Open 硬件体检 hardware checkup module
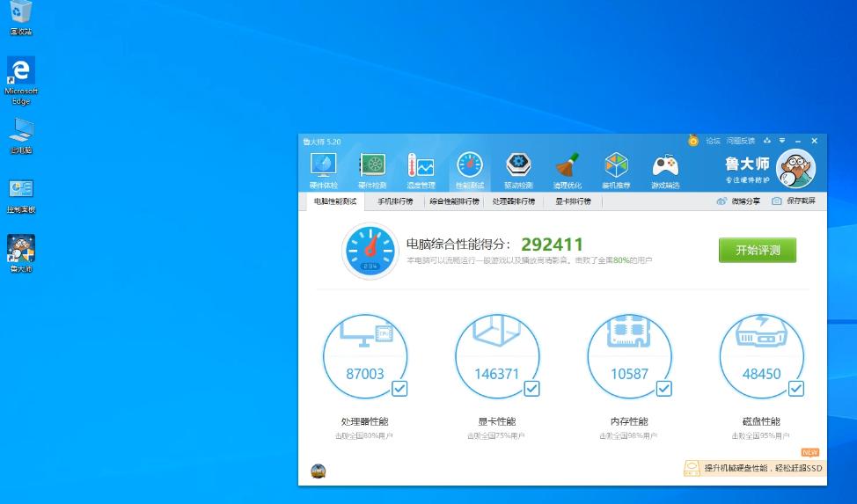Image resolution: width=857 pixels, height=504 pixels. [x=323, y=170]
